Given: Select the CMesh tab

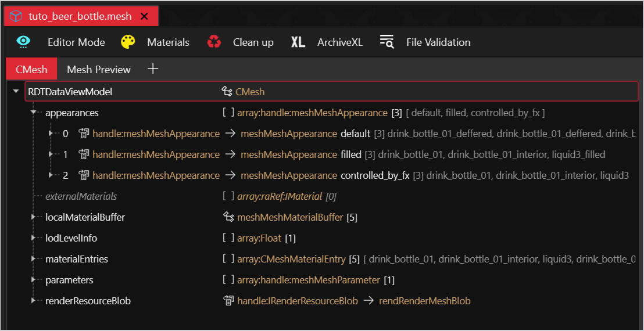Looking at the screenshot, I should 31,69.
